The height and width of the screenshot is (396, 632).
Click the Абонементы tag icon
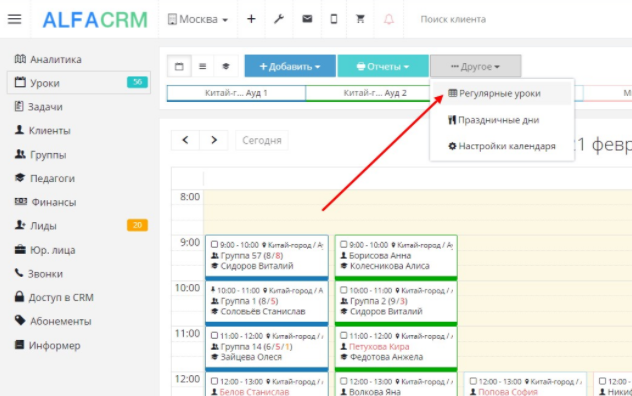click(x=20, y=321)
